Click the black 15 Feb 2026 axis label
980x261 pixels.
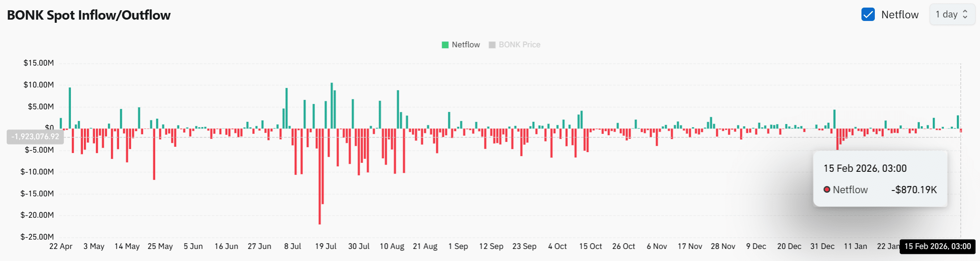[x=937, y=246]
